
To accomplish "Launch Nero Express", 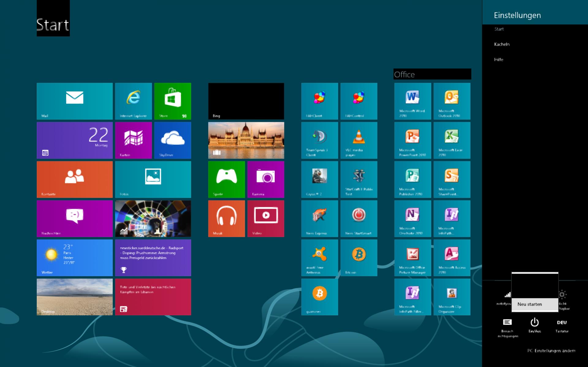I will tap(320, 219).
